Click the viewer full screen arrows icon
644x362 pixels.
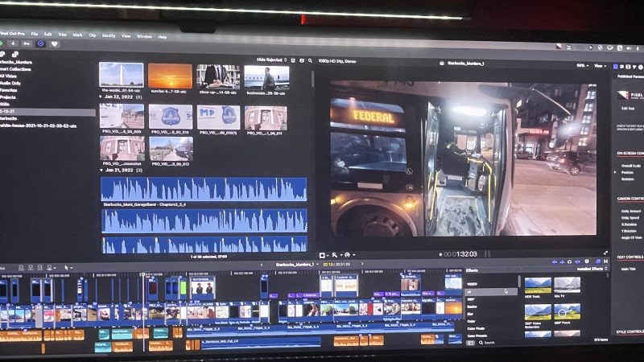click(x=605, y=253)
